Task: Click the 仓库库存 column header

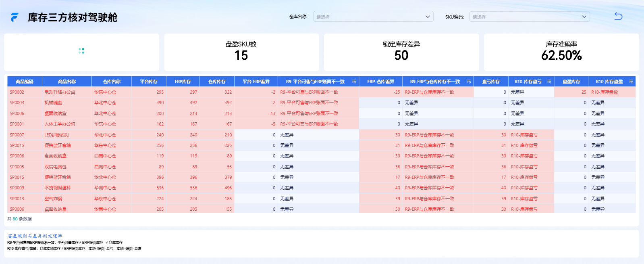Action: click(217, 82)
